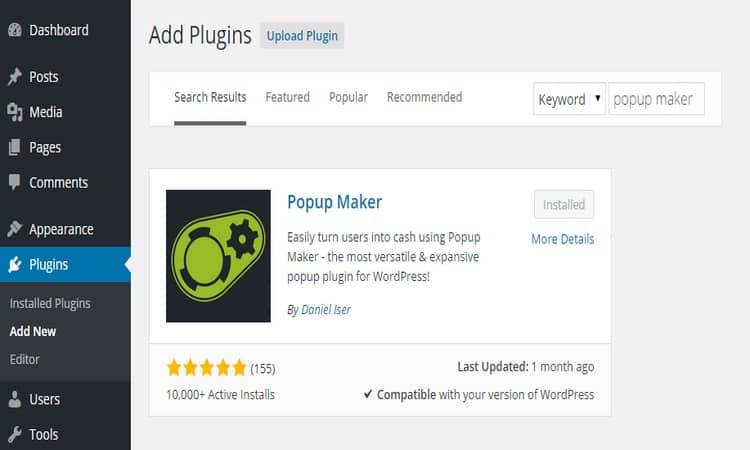Click the Users person icon
Viewport: 750px width, 450px height.
tap(14, 399)
